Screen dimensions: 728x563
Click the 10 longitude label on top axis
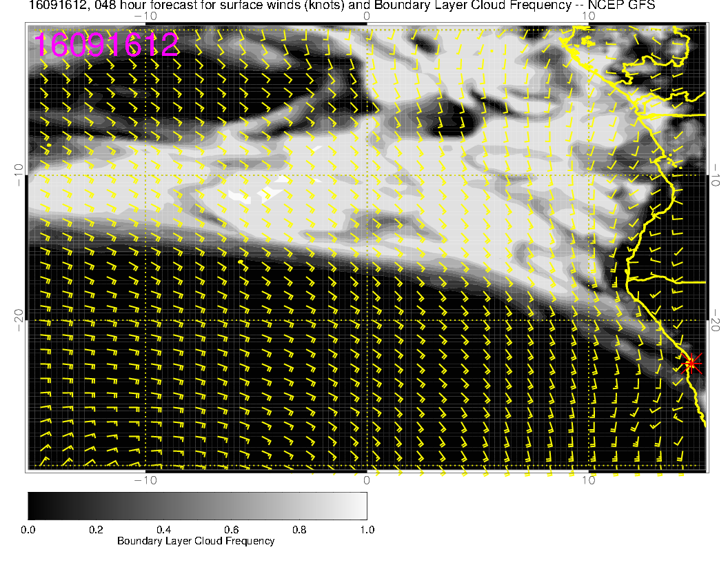click(x=589, y=15)
